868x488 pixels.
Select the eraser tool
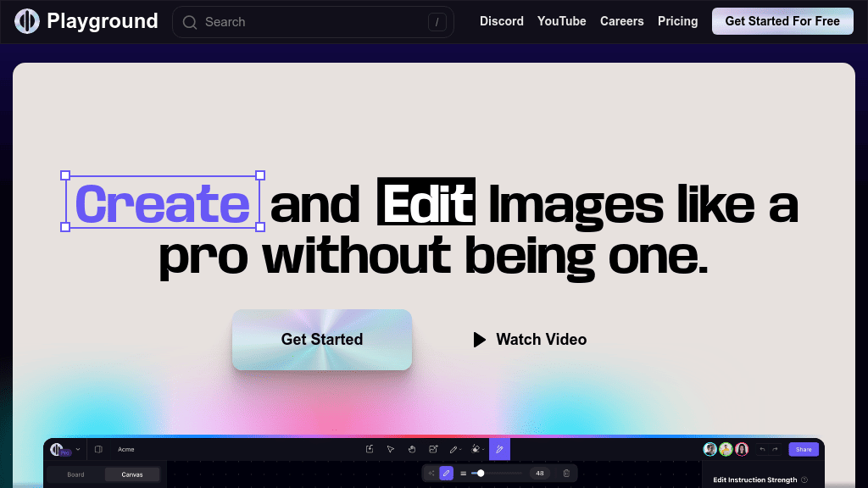pos(475,449)
